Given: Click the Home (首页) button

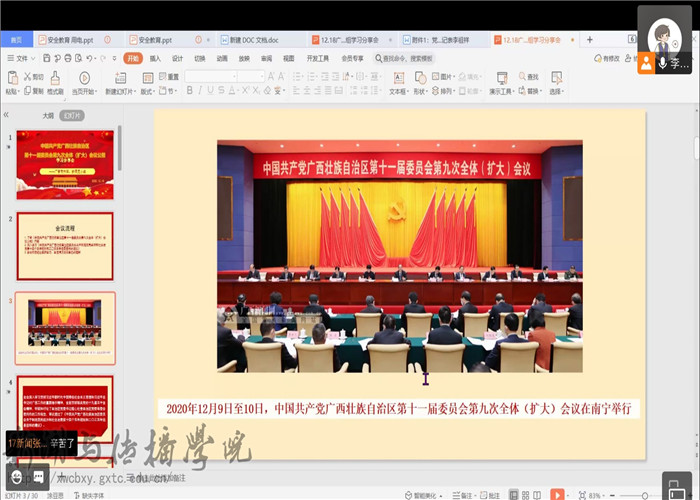Looking at the screenshot, I should (x=17, y=40).
